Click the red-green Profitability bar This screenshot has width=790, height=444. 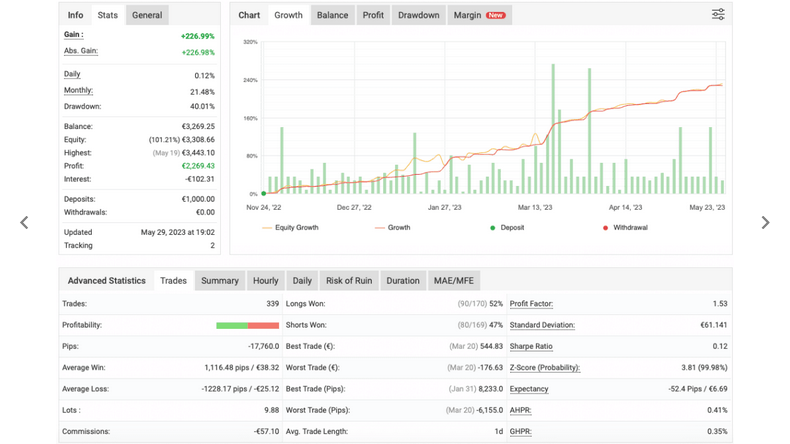click(247, 326)
